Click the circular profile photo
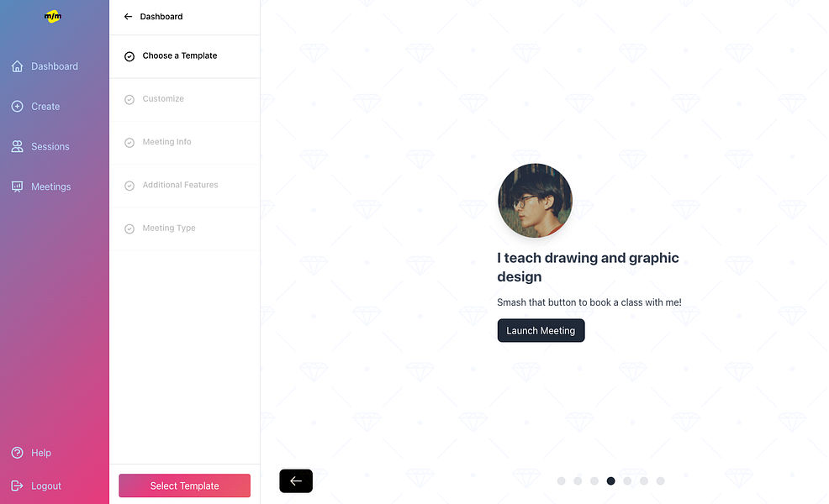This screenshot has width=829, height=504. [535, 201]
